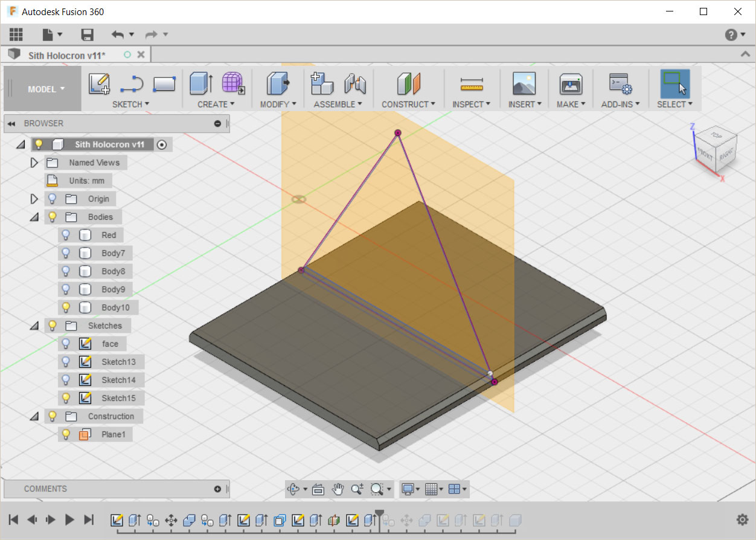
Task: Click the Redo arrow icon
Action: pos(151,35)
